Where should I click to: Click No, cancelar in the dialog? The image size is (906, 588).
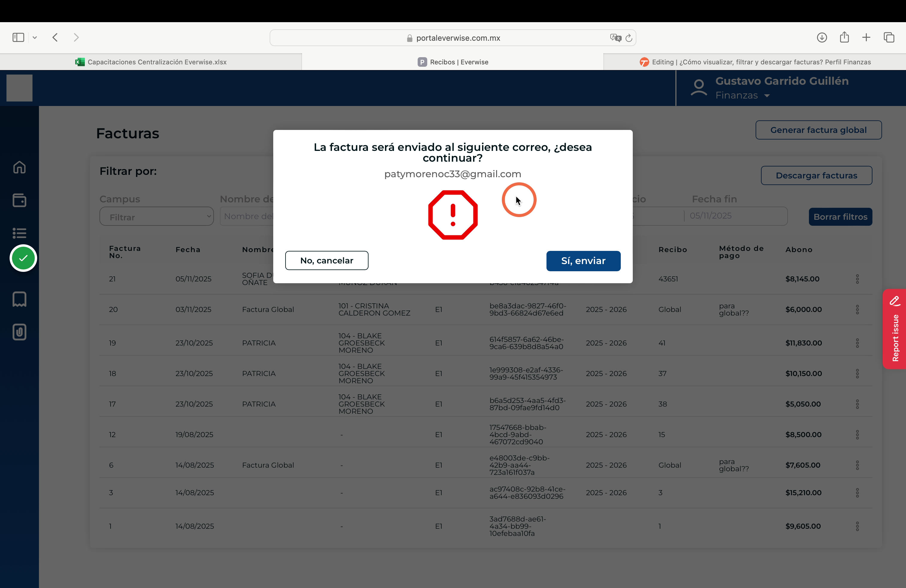point(327,260)
